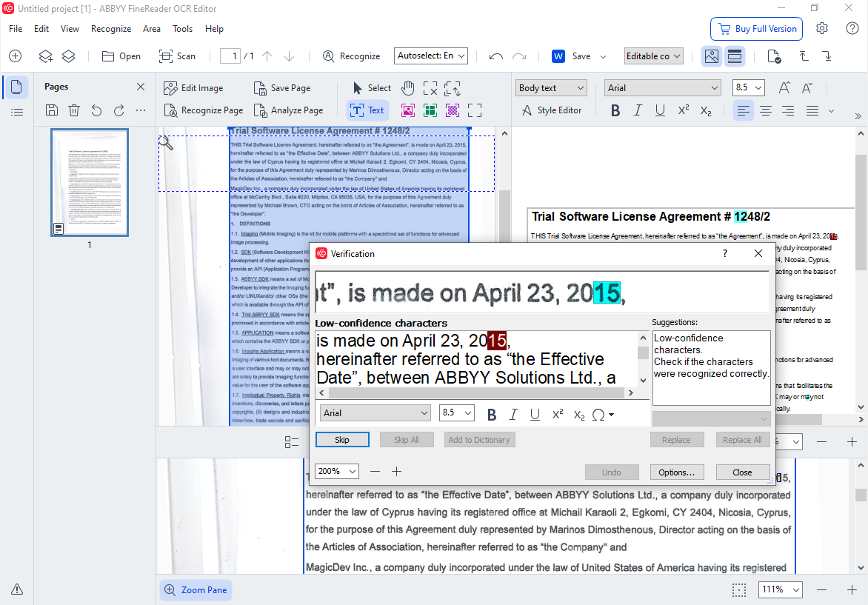Open Verification font size 8.5 dropdown
This screenshot has height=605, width=868.
(457, 413)
